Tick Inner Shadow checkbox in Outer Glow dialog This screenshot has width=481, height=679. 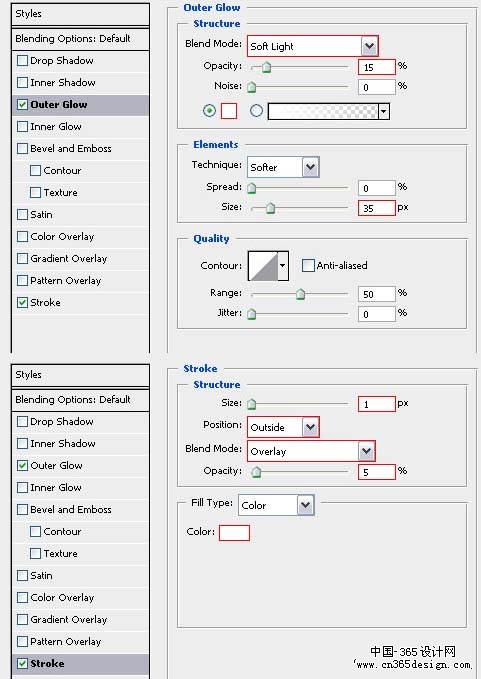23,82
